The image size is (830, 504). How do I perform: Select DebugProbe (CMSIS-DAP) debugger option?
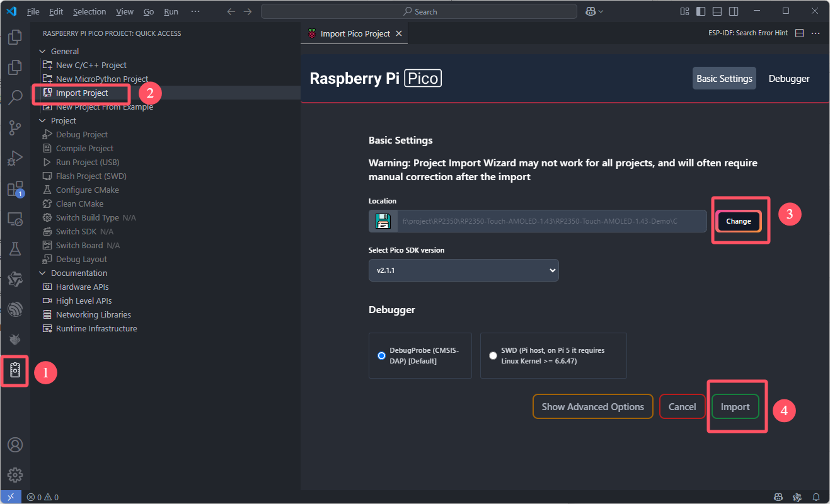(x=381, y=356)
